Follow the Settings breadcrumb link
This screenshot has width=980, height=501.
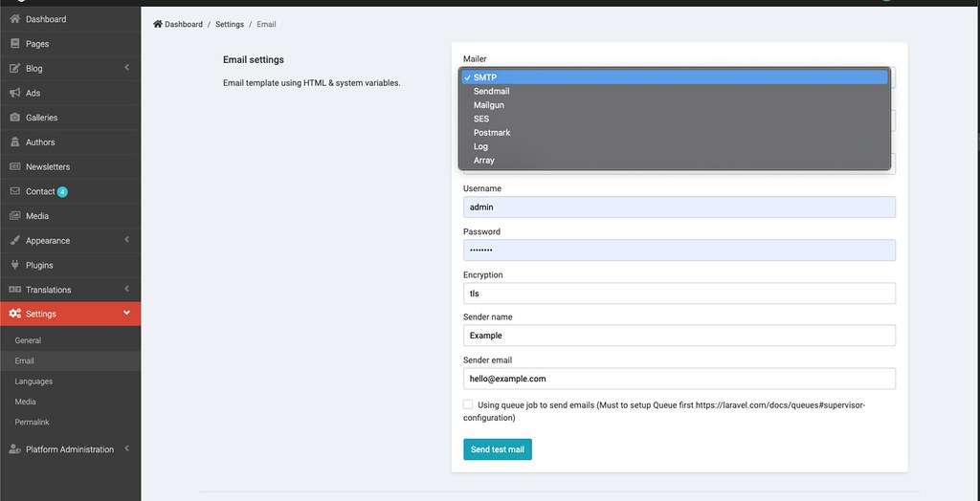click(x=230, y=24)
